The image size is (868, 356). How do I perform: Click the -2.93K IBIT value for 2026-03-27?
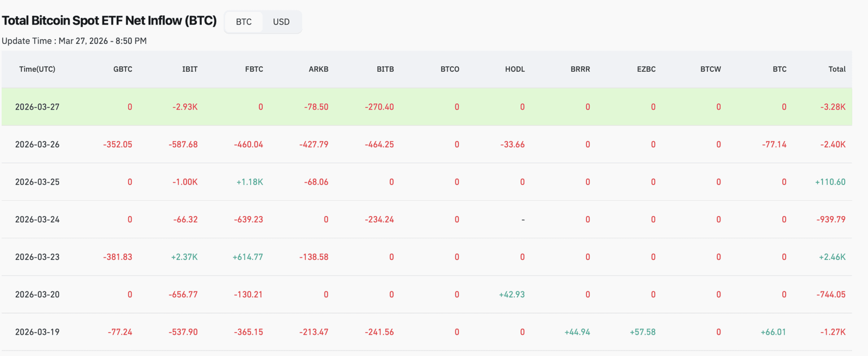(184, 106)
